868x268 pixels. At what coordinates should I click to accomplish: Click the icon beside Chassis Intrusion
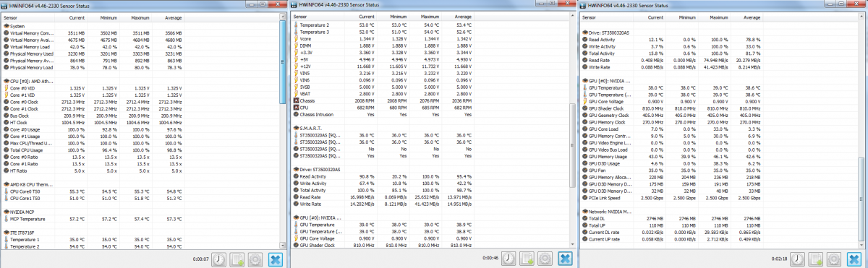click(x=296, y=114)
